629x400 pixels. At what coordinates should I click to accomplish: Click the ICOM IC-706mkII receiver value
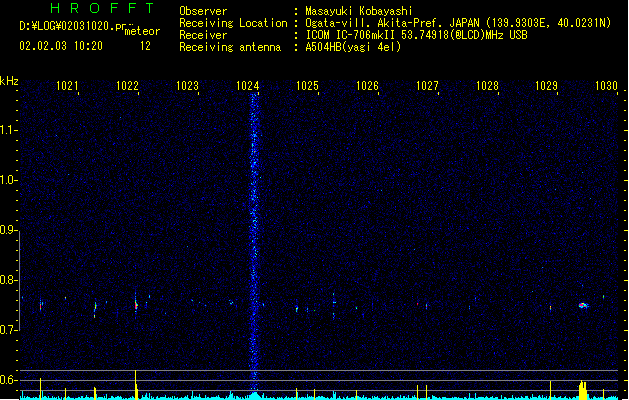416,35
